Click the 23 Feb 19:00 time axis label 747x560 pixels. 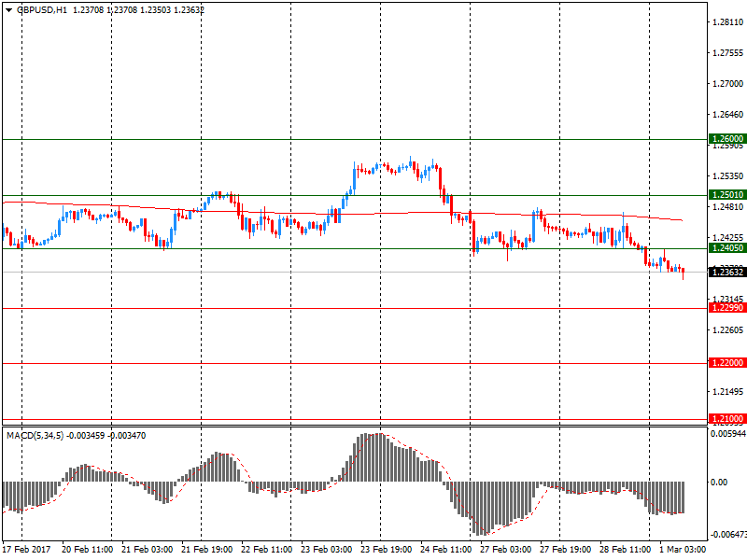pos(387,550)
